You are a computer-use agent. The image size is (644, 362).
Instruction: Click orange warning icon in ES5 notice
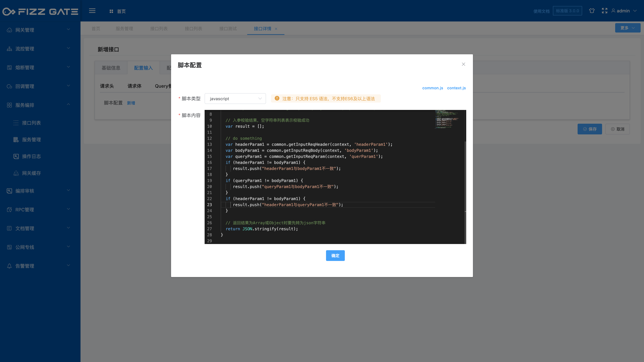pos(277,98)
